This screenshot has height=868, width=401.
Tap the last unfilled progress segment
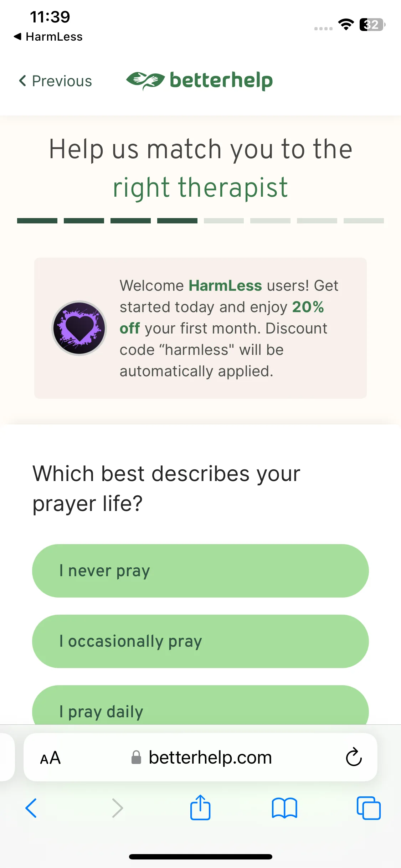click(364, 221)
